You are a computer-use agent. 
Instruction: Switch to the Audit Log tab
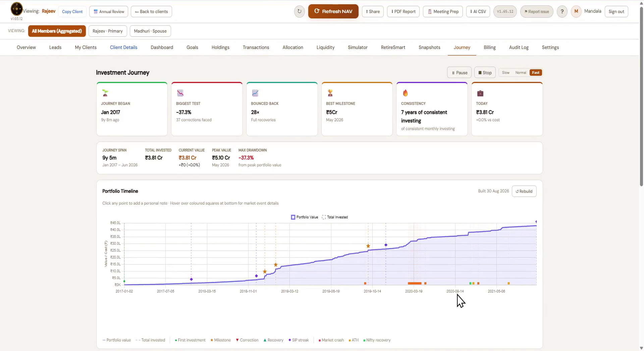tap(519, 47)
